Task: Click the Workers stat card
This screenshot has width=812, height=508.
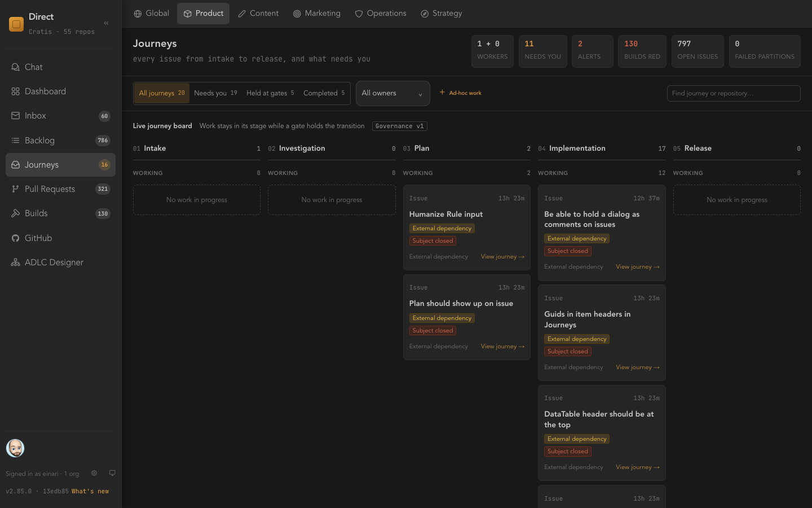Action: [492, 51]
